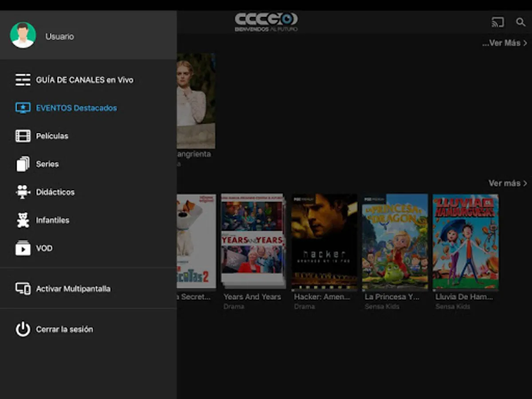Viewport: 532px width, 399px height.
Task: Open the Películas section
Action: click(x=52, y=136)
